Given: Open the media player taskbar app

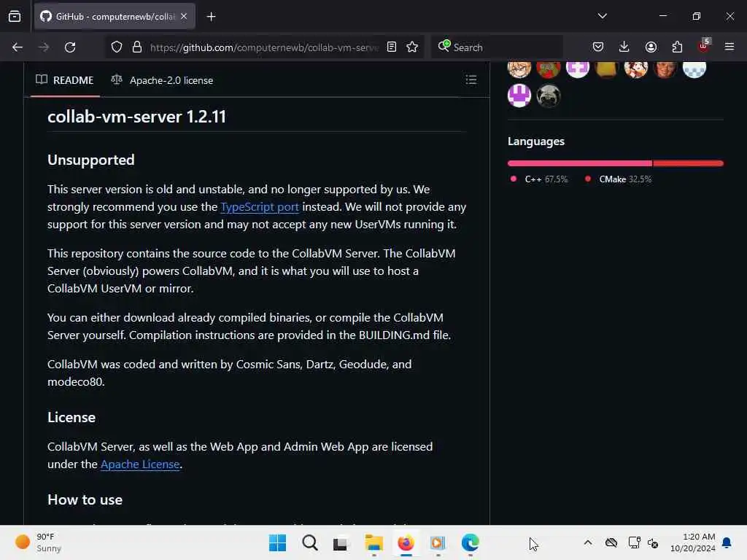Looking at the screenshot, I should 438,542.
